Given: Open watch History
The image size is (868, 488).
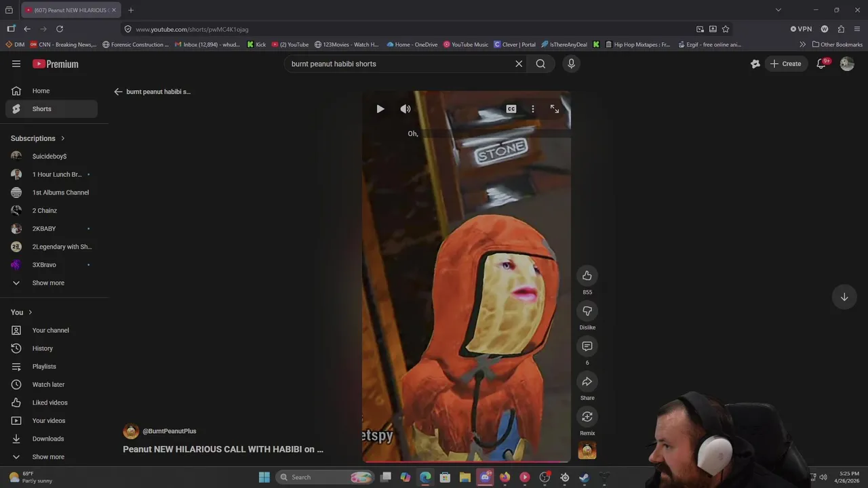Looking at the screenshot, I should click(x=52, y=348).
